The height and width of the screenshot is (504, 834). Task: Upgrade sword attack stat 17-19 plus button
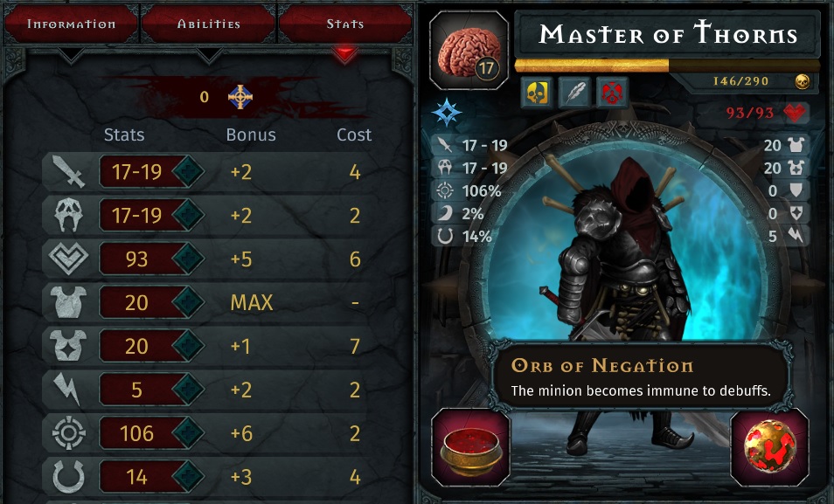pos(188,172)
